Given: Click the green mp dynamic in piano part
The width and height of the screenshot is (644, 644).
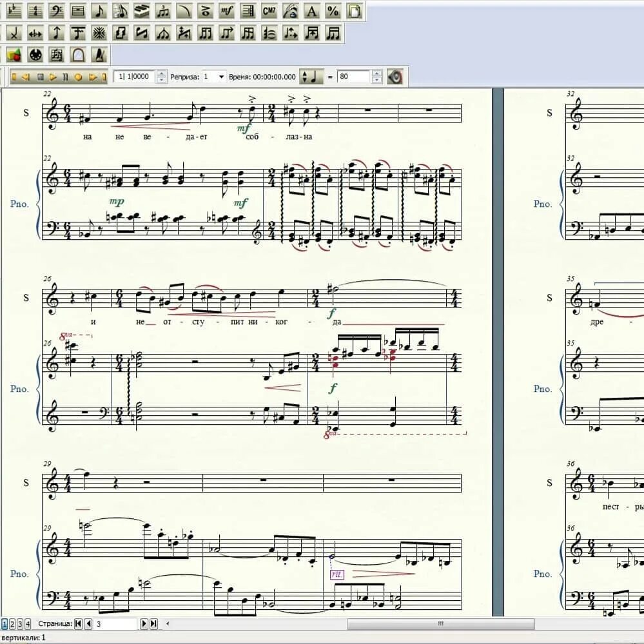Looking at the screenshot, I should [117, 201].
